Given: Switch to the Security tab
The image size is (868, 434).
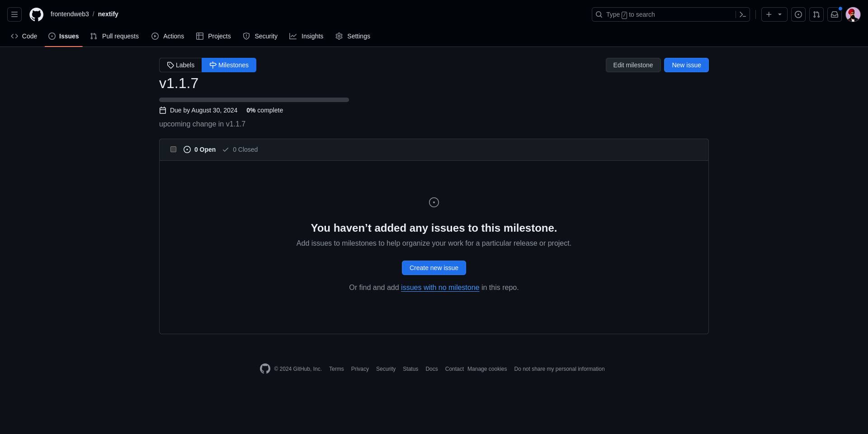Looking at the screenshot, I should point(260,36).
